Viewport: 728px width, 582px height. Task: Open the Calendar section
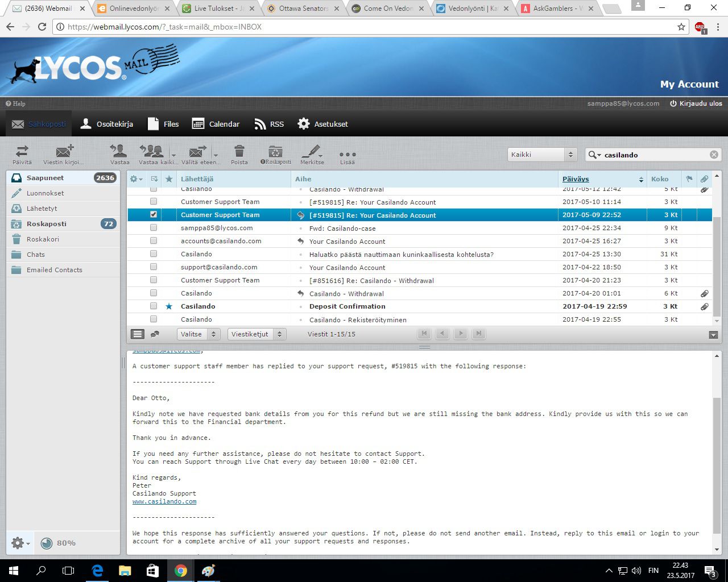click(216, 124)
